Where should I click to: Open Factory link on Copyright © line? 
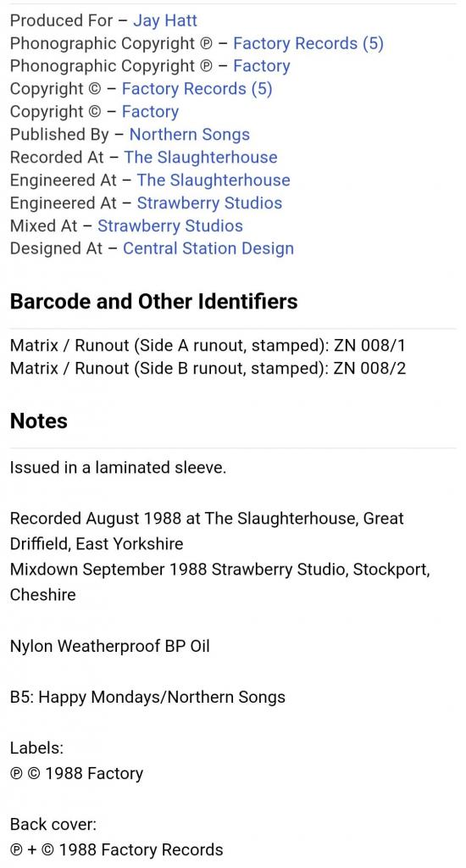point(150,111)
